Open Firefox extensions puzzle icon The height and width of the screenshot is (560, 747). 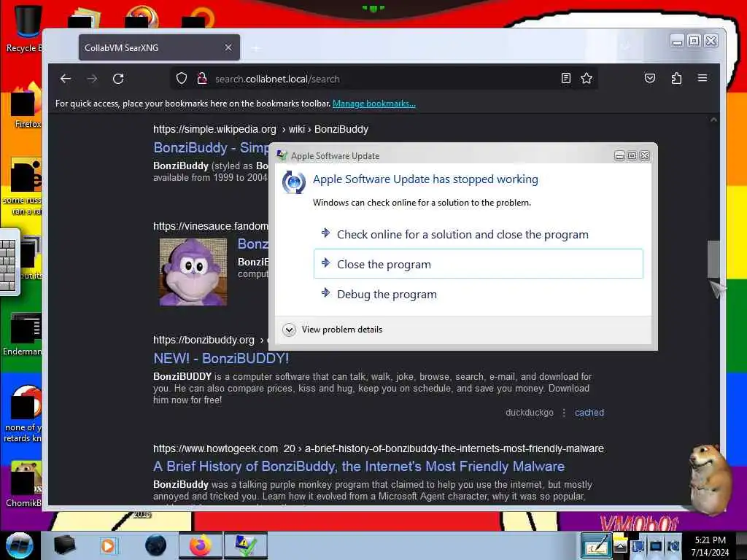[676, 78]
